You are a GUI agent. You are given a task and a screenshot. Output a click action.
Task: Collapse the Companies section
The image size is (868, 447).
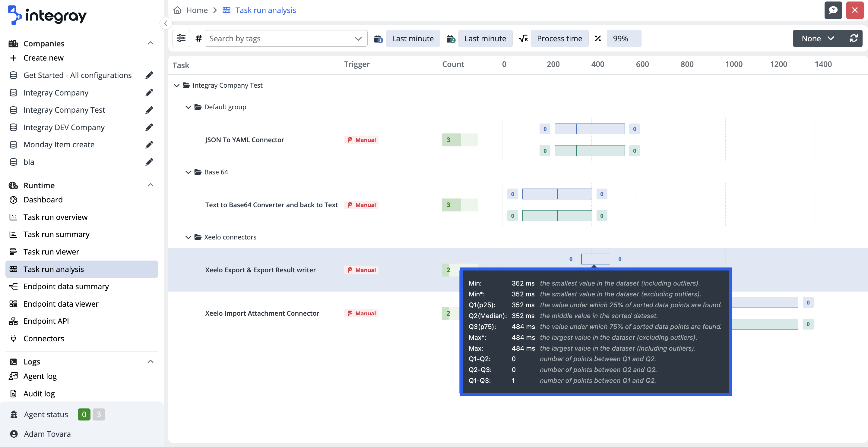(x=150, y=43)
